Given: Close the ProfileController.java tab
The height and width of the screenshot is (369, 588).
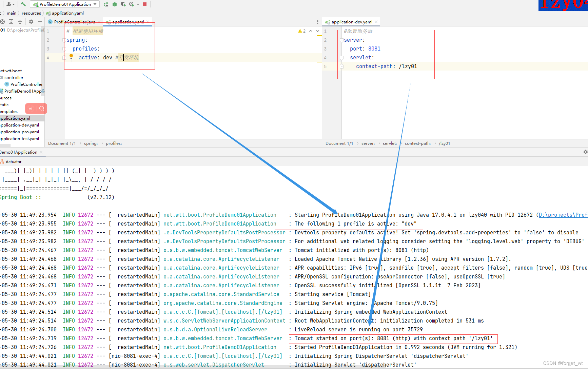Looking at the screenshot, I should coord(99,22).
